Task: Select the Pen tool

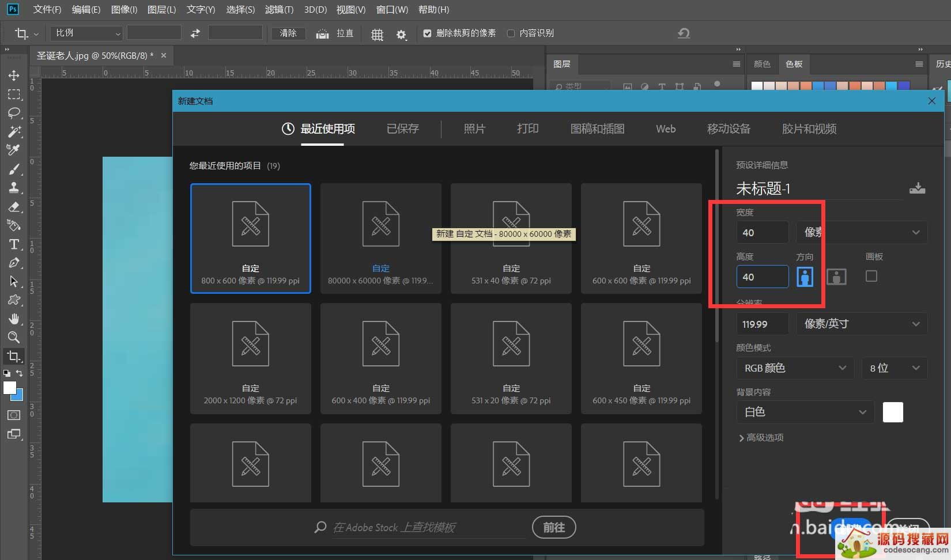Action: [x=14, y=263]
